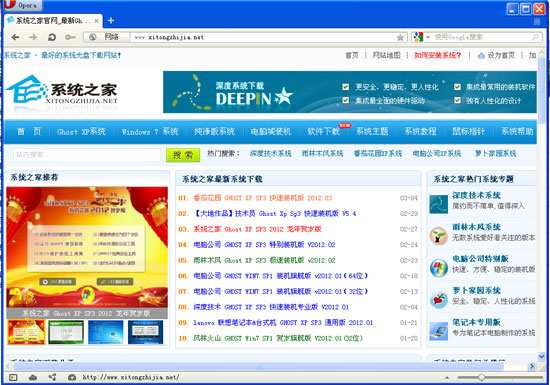Open 09 lenovo 联想笔记本 link
The height and width of the screenshot is (385, 550).
pyautogui.click(x=283, y=322)
